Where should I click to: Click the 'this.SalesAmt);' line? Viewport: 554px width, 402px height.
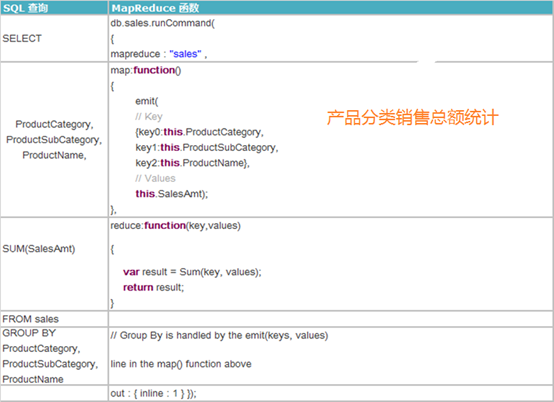(x=172, y=194)
